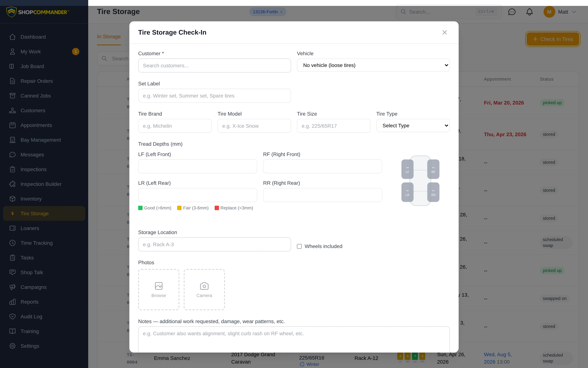Screen dimensions: 588x368
Task: Click the LR tire in vehicle diagram
Action: 408,192
